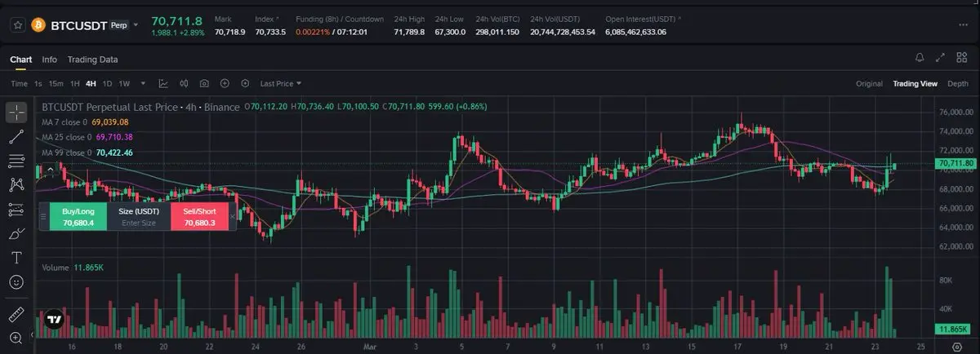
Task: Collapse indicator legend with the up chevron
Action: point(51,169)
